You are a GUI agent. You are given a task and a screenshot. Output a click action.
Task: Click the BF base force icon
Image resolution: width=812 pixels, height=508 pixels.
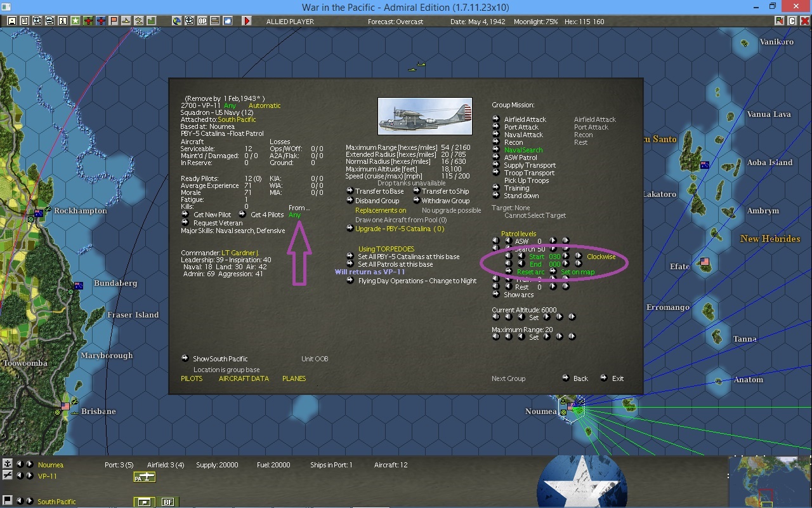pos(168,502)
